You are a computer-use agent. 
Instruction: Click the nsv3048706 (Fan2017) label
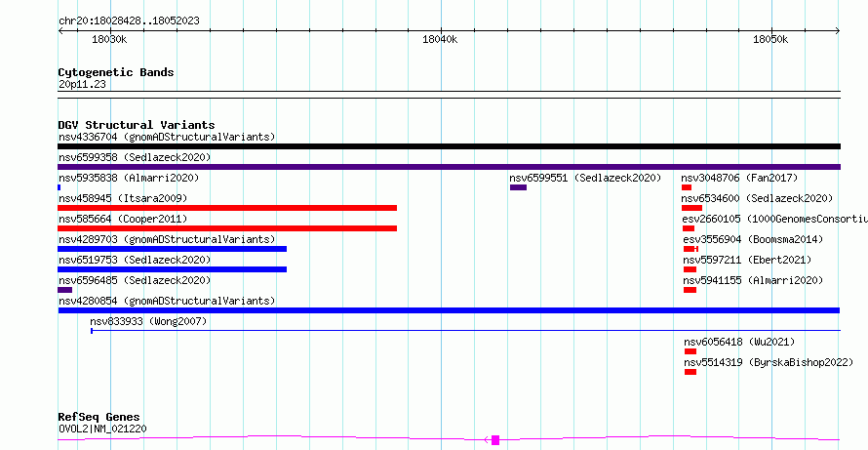[x=739, y=178]
